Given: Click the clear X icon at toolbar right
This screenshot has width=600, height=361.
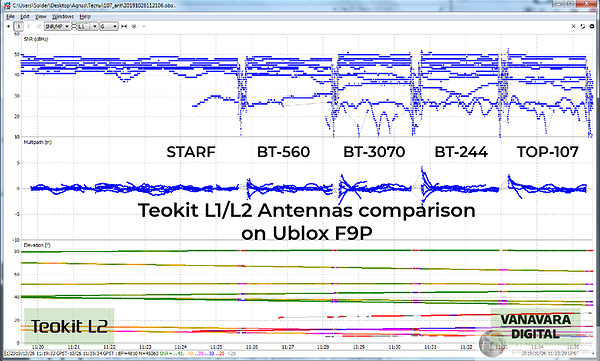Looking at the screenshot, I should tap(573, 26).
